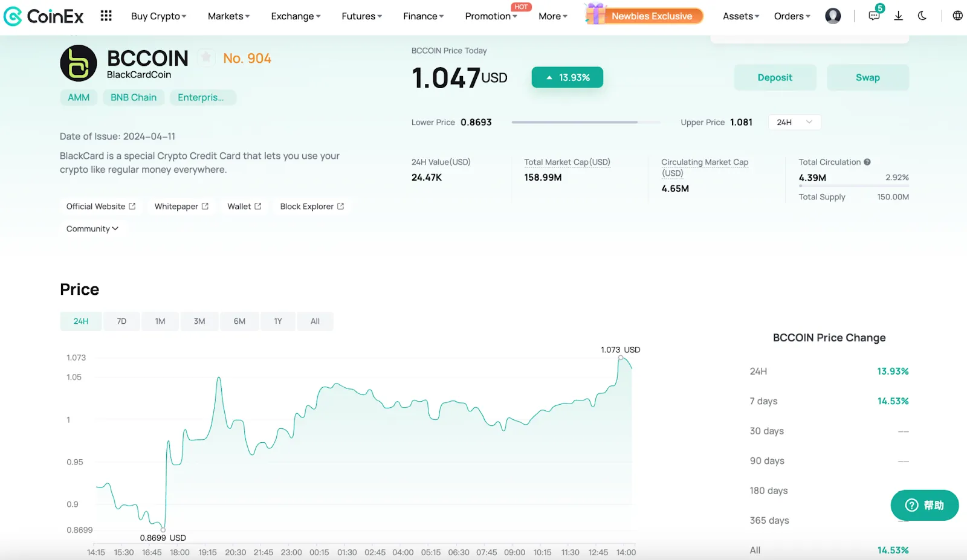The height and width of the screenshot is (560, 967).
Task: Click the Total Circulation progress bar
Action: tap(854, 186)
